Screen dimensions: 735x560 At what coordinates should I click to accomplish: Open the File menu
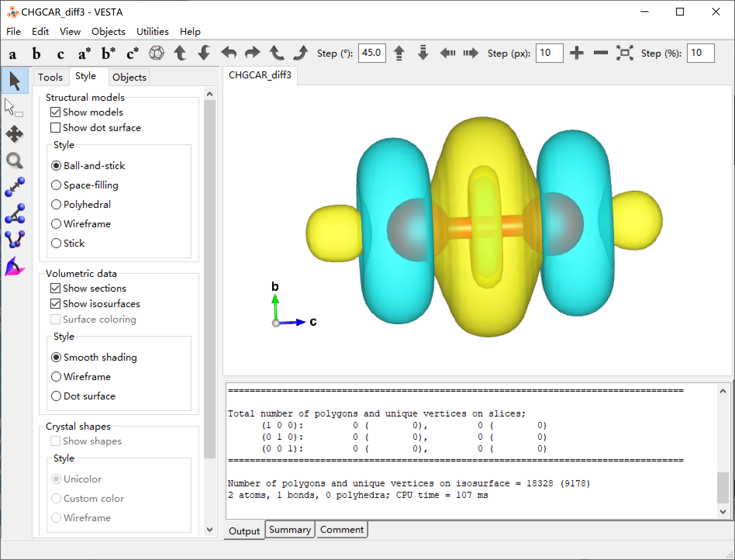(x=14, y=31)
